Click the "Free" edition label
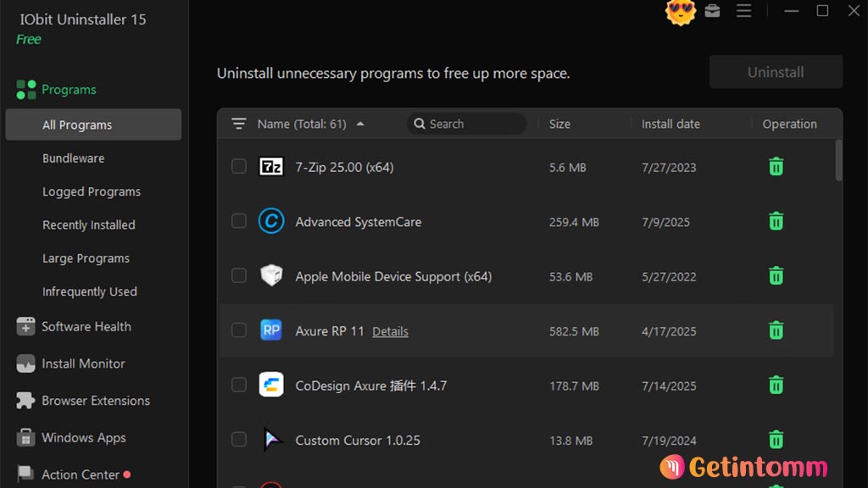The width and height of the screenshot is (868, 488). [x=28, y=39]
